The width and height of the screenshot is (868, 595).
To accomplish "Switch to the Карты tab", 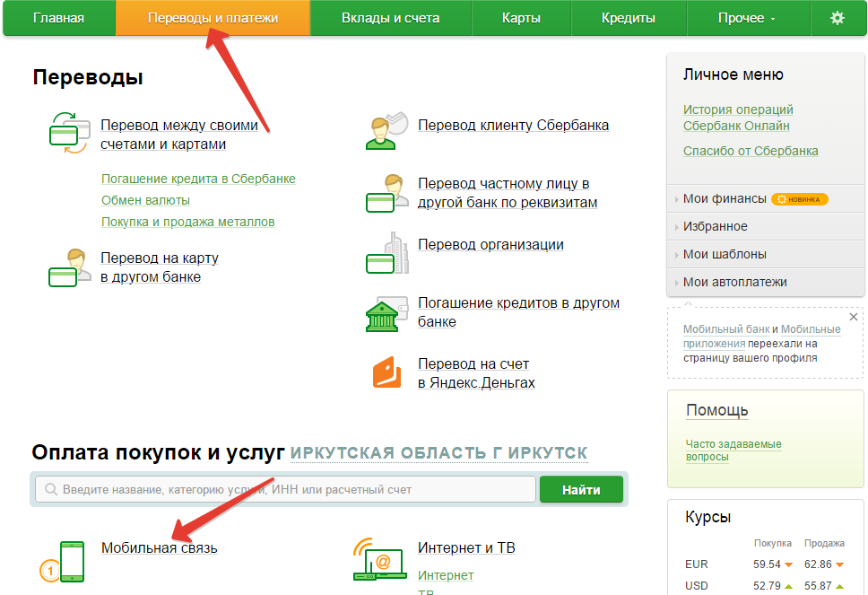I will click(521, 16).
